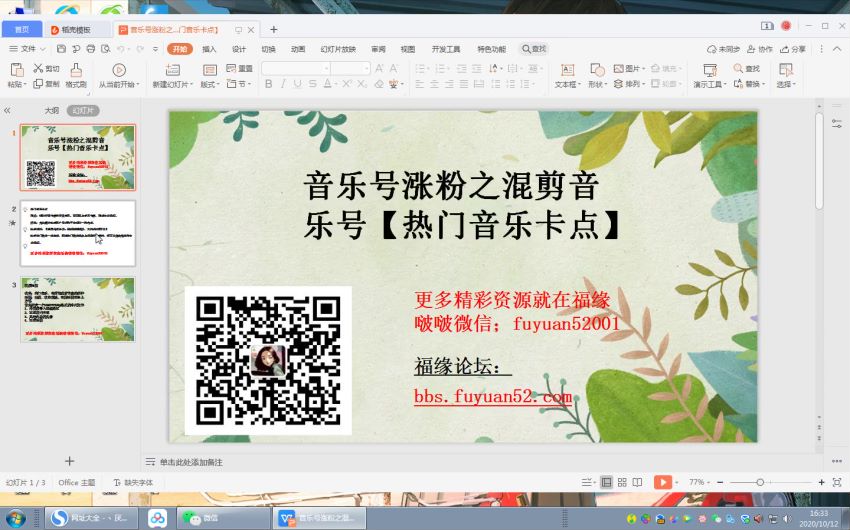Click the Reset (重置) slide icon
The image size is (850, 530).
(231, 68)
